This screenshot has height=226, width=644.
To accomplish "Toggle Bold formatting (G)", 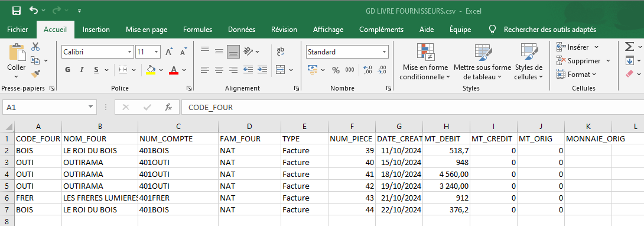I will 67,70.
